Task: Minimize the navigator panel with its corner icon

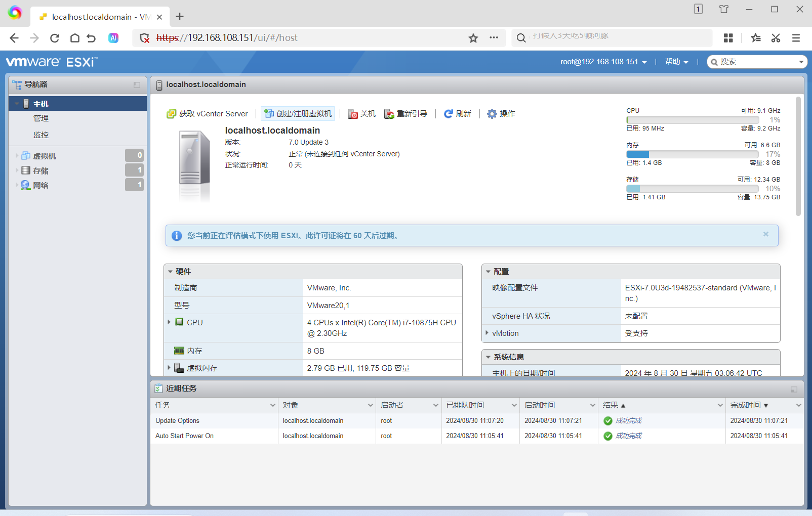Action: [x=137, y=85]
